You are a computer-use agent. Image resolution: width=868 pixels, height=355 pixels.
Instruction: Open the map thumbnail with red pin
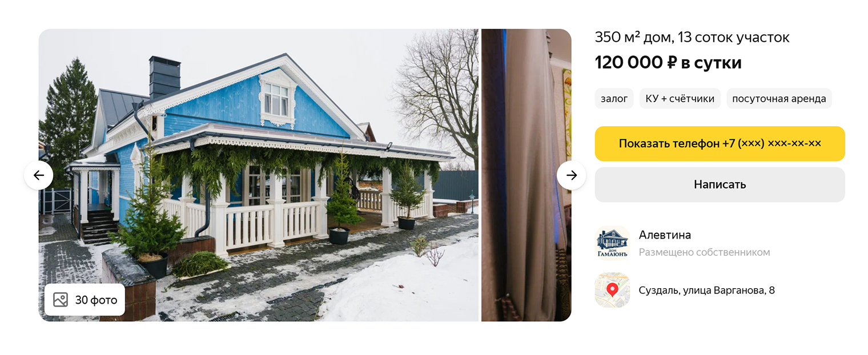click(x=612, y=290)
